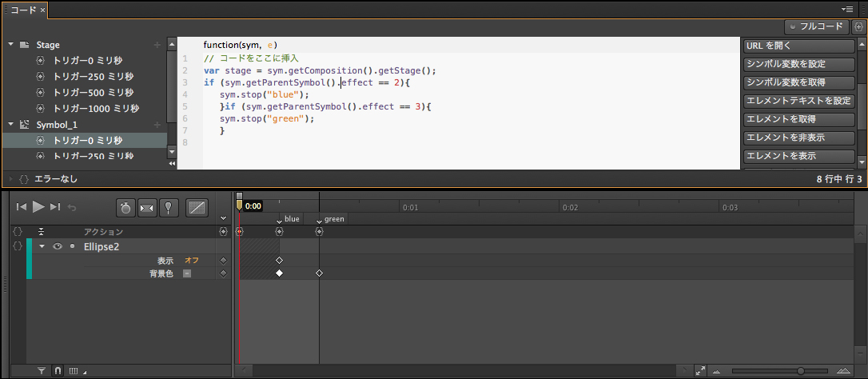Click the オフ display value

192,260
